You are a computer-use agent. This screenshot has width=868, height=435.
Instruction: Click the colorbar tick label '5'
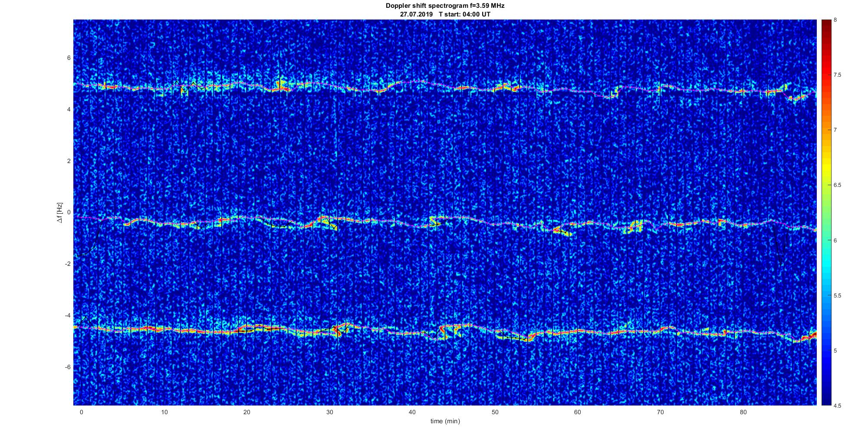pyautogui.click(x=835, y=350)
